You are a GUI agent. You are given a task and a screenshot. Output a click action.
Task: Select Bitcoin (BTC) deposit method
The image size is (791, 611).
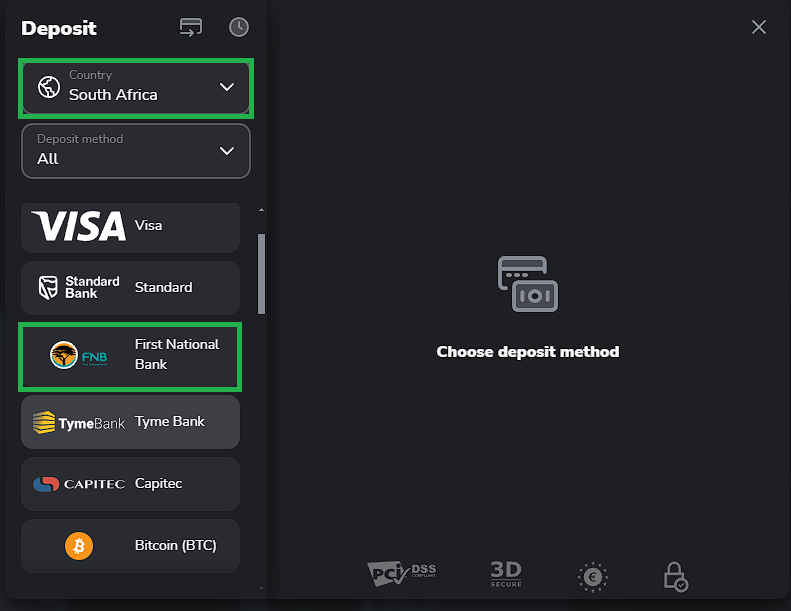click(x=130, y=546)
